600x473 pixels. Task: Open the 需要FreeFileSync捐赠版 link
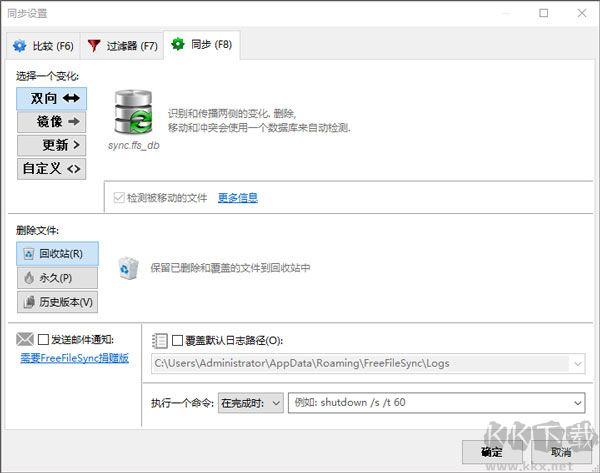[75, 358]
